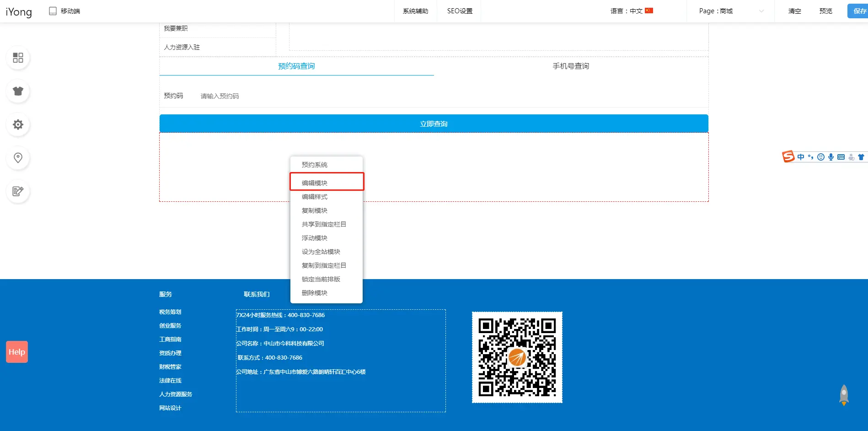The width and height of the screenshot is (868, 431).
Task: Choose 删除模块 in context menu
Action: 315,293
